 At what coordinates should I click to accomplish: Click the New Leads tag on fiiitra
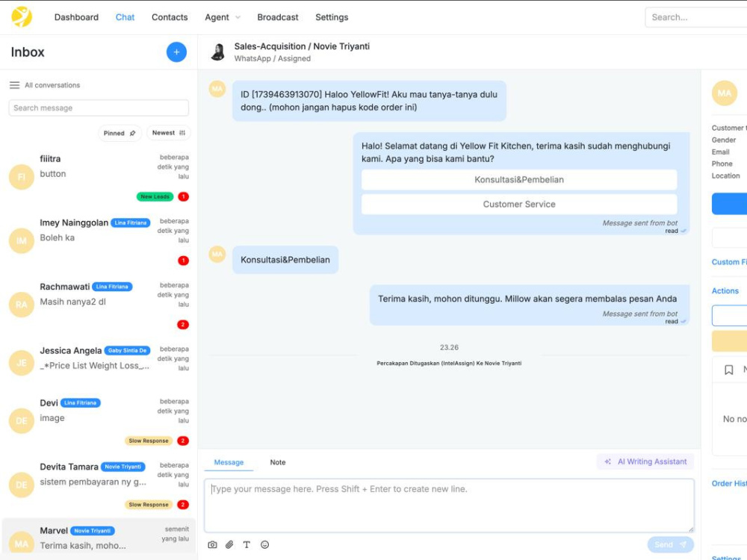(x=155, y=196)
